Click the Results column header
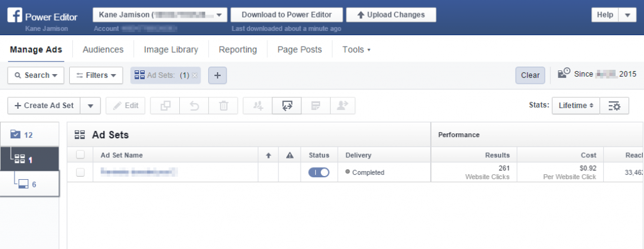Image resolution: width=644 pixels, height=249 pixels. click(x=497, y=155)
